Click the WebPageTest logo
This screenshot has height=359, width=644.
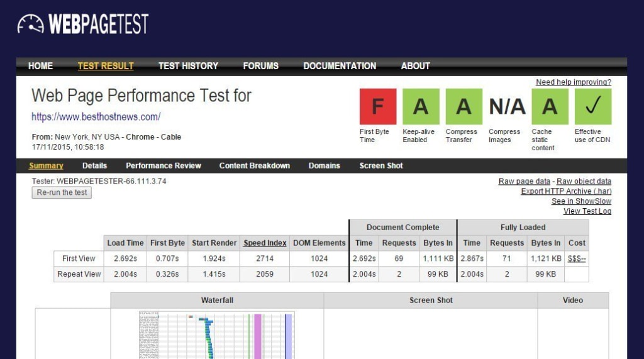(82, 24)
